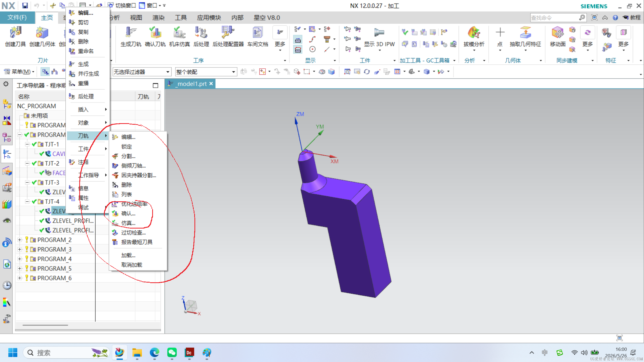Screen dimensions: 644x362
Task: Choose Edit (编辑...) in tool path submenu
Action: click(x=138, y=137)
